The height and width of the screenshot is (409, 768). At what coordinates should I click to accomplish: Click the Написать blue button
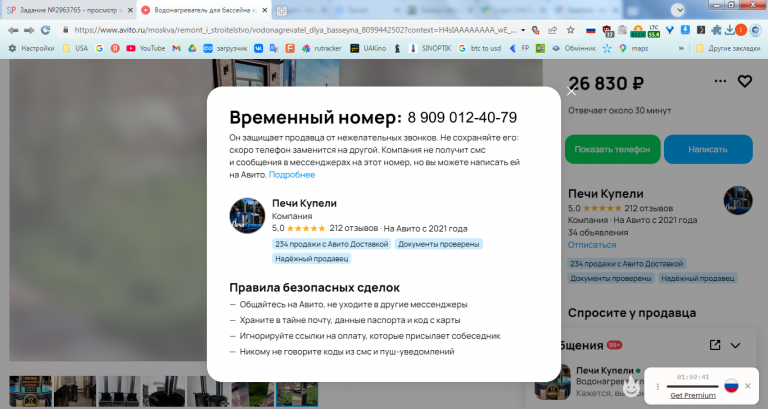[x=708, y=149]
